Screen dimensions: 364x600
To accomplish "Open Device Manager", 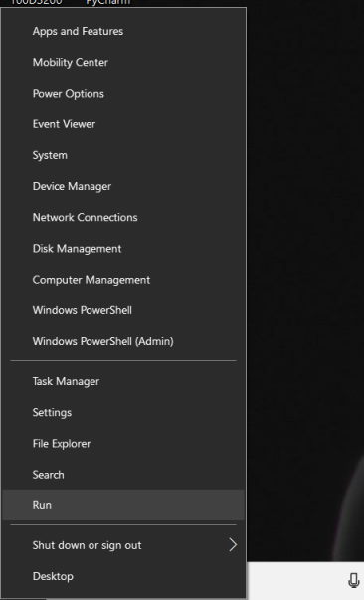I will point(123,186).
